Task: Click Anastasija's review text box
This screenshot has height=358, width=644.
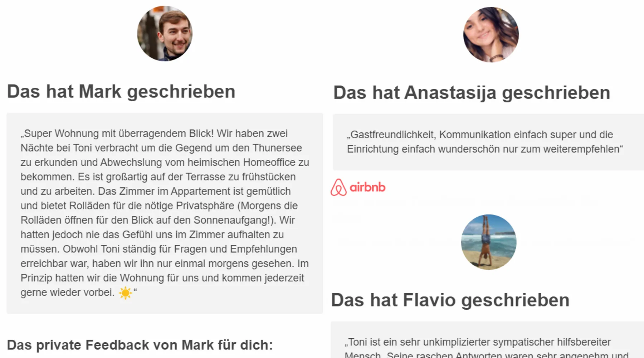Action: 488,142
